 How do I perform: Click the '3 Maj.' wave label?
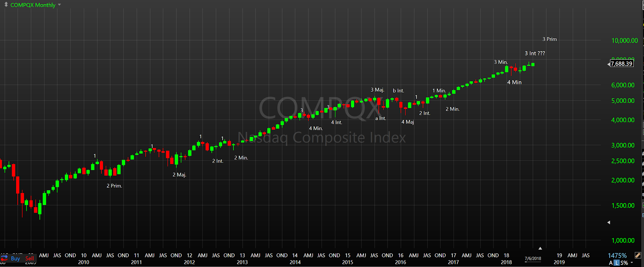click(x=378, y=90)
